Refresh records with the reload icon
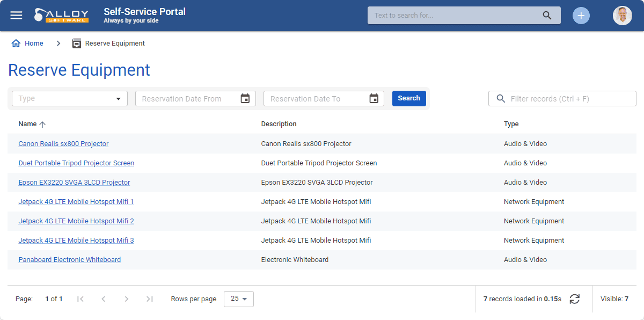 tap(575, 299)
